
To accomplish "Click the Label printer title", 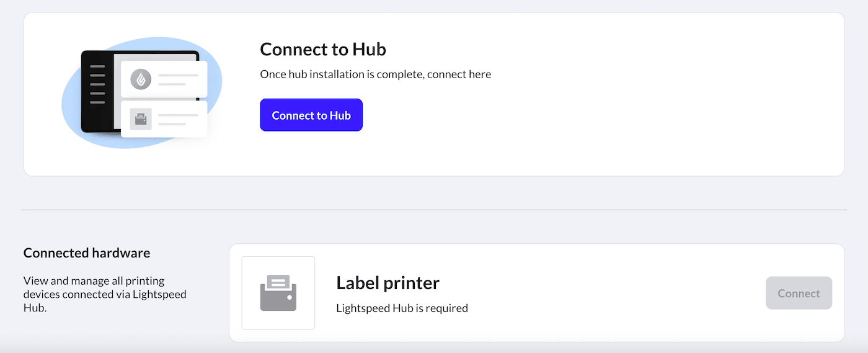I will (388, 283).
